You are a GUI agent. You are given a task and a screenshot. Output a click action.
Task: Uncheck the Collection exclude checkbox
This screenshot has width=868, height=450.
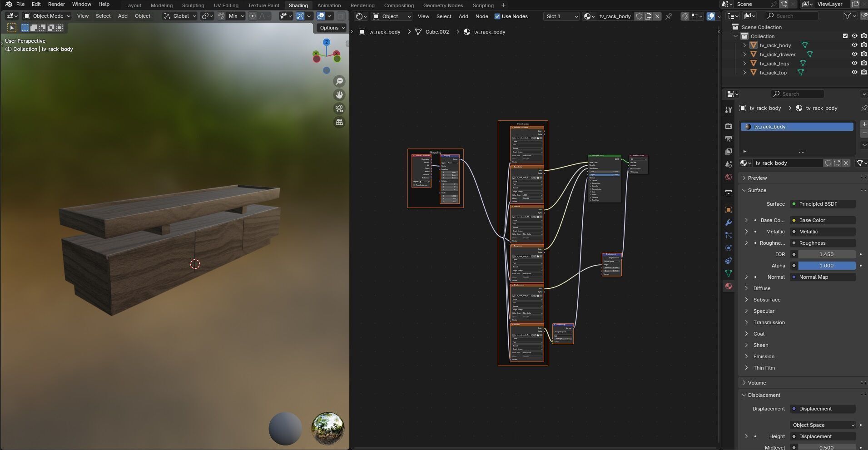click(x=845, y=36)
